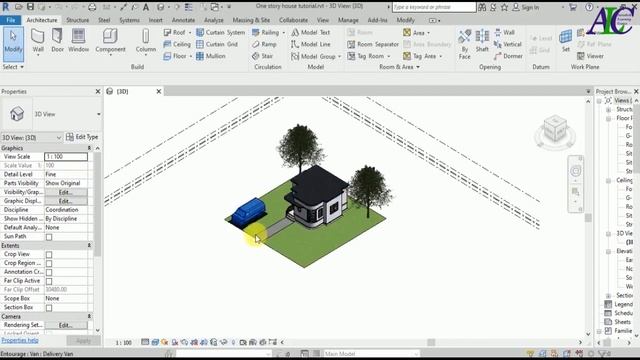This screenshot has height=360, width=640.
Task: Click the Ceiling tool
Action: [x=177, y=44]
